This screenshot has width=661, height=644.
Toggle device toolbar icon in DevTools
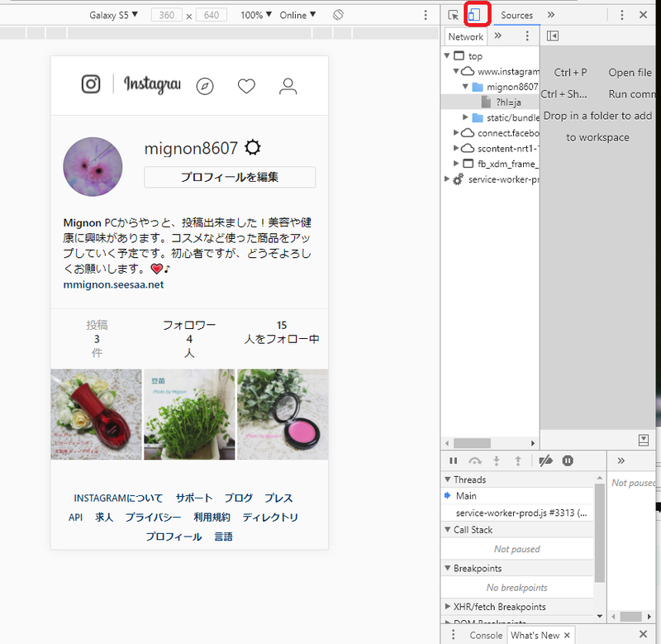coord(474,15)
